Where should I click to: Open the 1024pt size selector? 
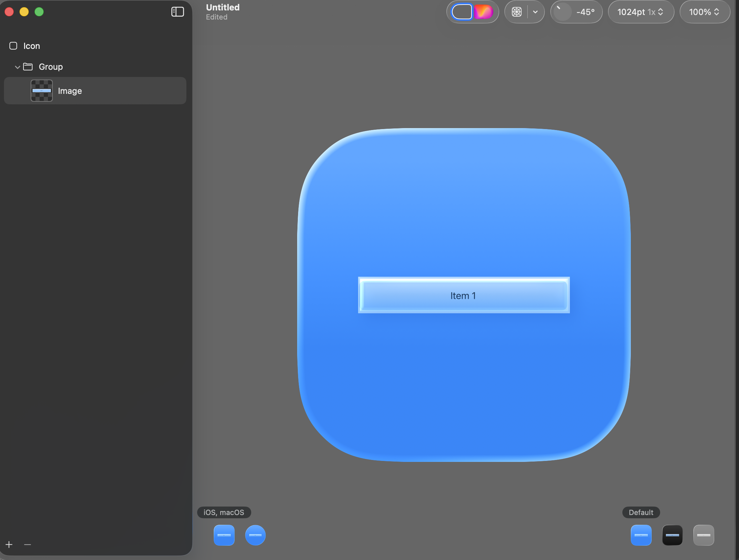pos(640,12)
